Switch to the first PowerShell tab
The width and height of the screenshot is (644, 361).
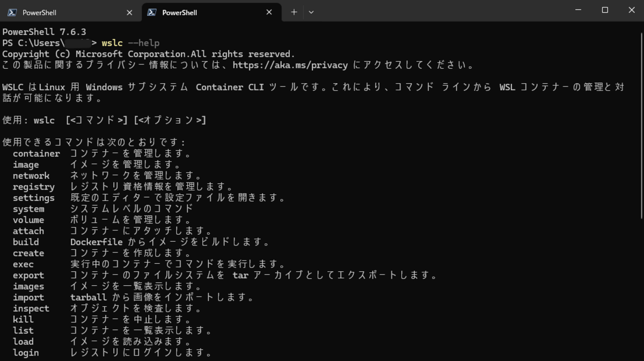71,12
